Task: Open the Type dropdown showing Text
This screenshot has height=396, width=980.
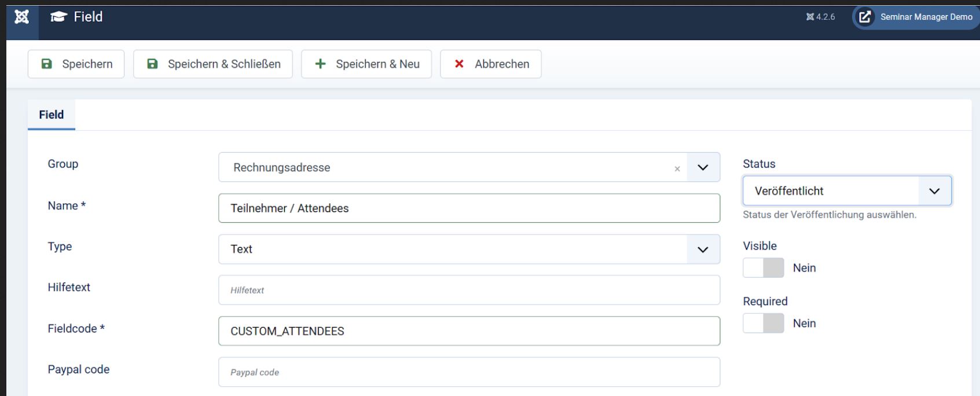Action: point(469,249)
